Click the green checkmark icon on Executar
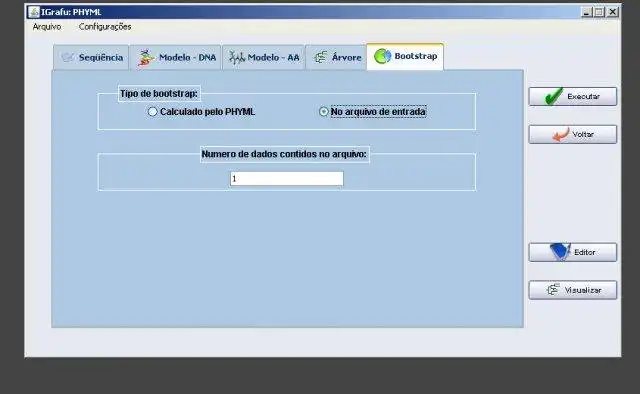Image resolution: width=640 pixels, height=394 pixels. coord(554,96)
